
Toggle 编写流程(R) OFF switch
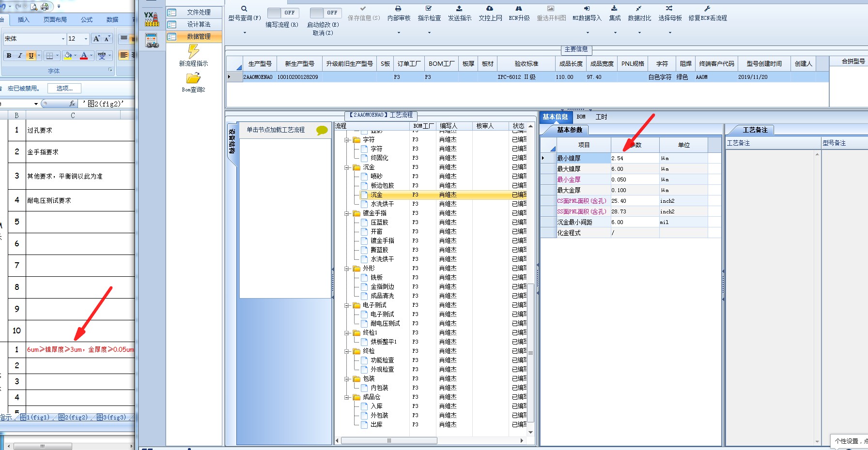coord(283,13)
